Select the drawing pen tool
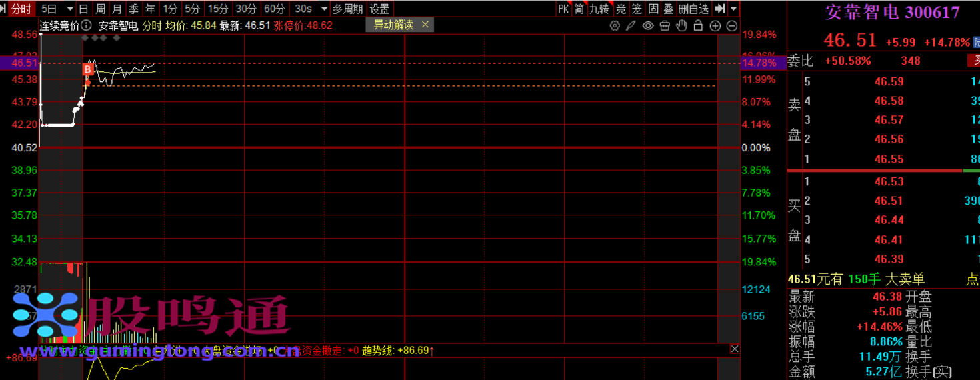Image resolution: width=980 pixels, height=380 pixels. 631,26
